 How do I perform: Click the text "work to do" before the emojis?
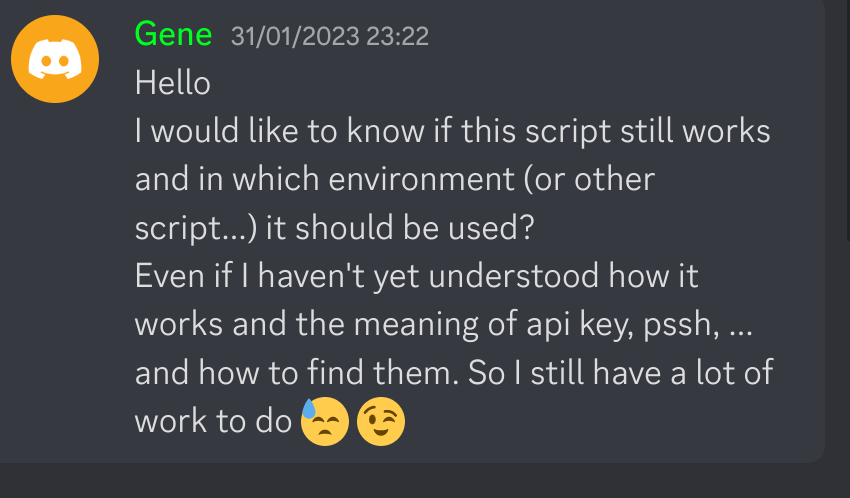214,421
